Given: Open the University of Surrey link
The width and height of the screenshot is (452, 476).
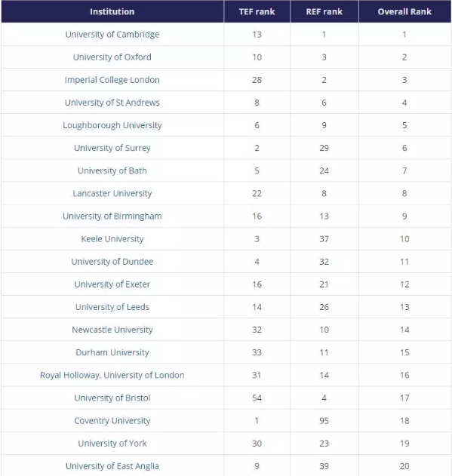Looking at the screenshot, I should [x=112, y=148].
